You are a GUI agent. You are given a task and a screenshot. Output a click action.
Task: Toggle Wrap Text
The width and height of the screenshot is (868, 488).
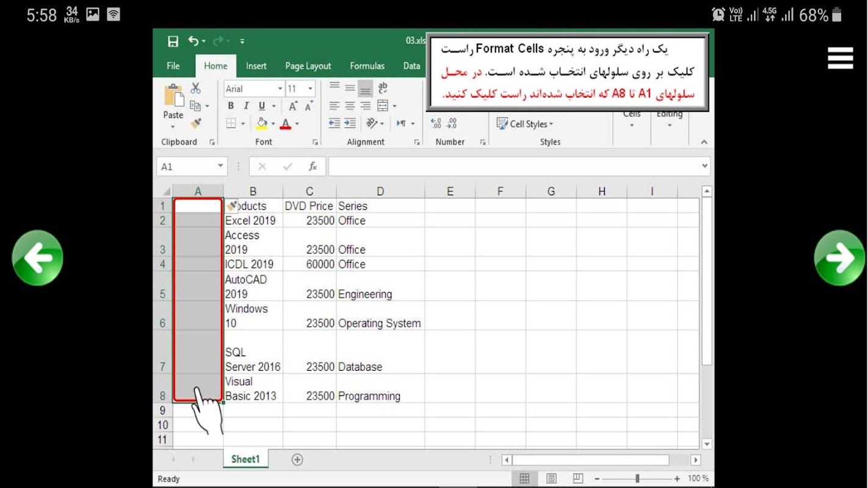pos(383,88)
